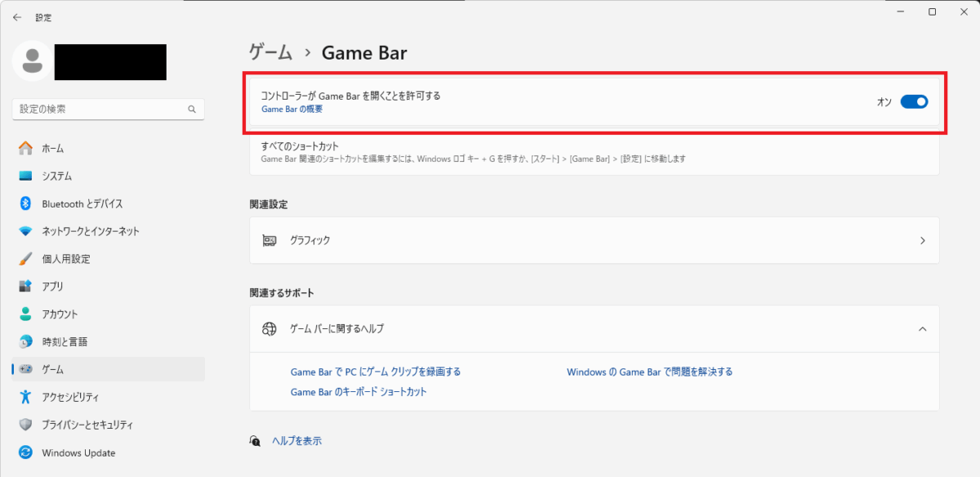
Task: Collapse the ゲームバーに関するヘルプ section
Action: (922, 329)
